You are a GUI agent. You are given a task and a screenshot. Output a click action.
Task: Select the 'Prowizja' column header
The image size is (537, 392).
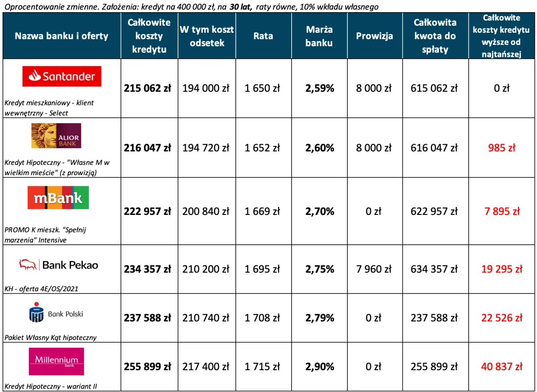pyautogui.click(x=374, y=36)
